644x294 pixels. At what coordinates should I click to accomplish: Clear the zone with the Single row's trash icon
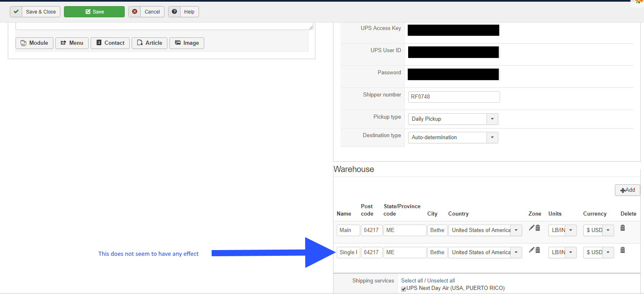538,250
